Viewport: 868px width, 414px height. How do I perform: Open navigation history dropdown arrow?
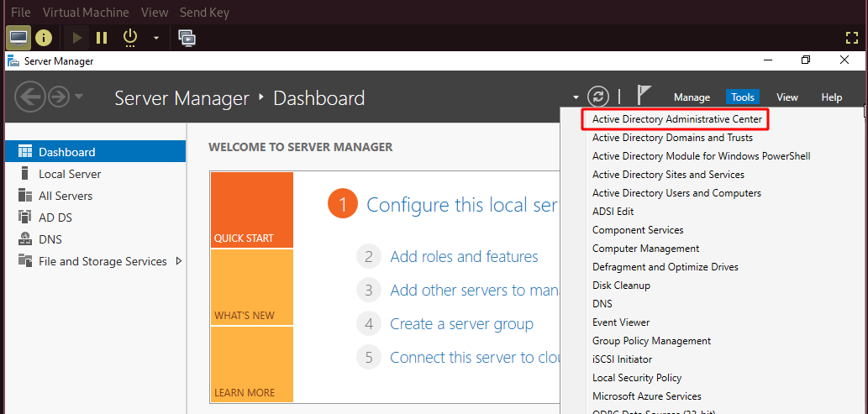(79, 97)
